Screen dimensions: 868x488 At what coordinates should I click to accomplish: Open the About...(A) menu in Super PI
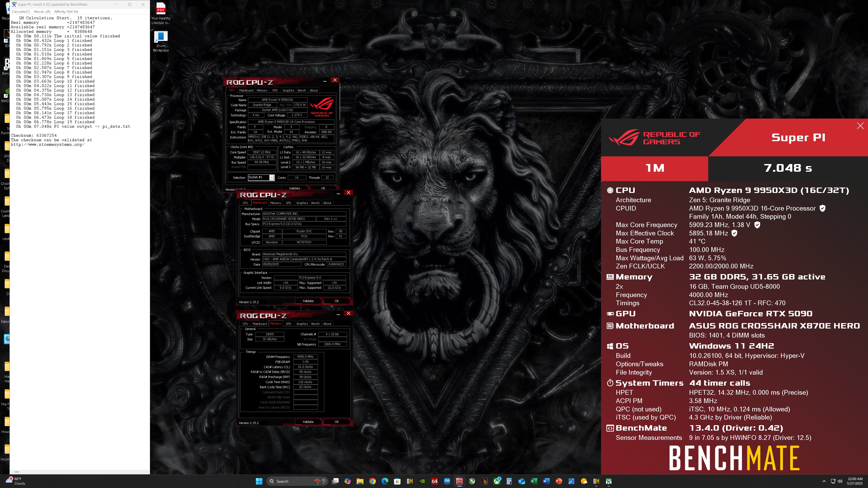[42, 12]
